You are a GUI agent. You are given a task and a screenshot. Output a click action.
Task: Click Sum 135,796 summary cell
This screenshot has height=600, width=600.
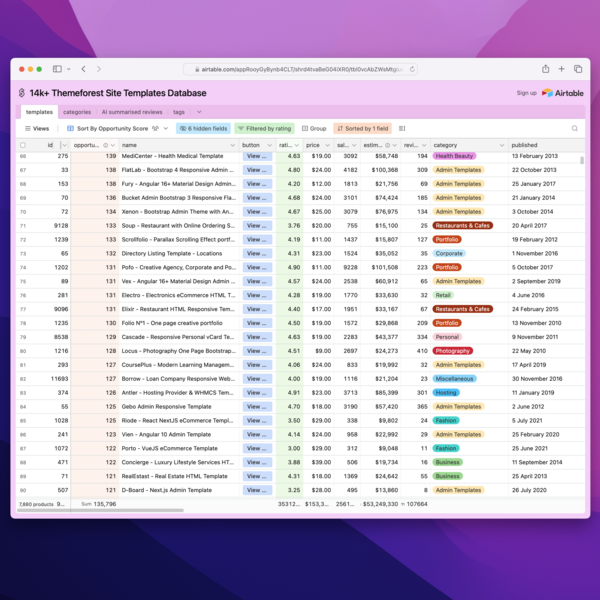click(98, 504)
